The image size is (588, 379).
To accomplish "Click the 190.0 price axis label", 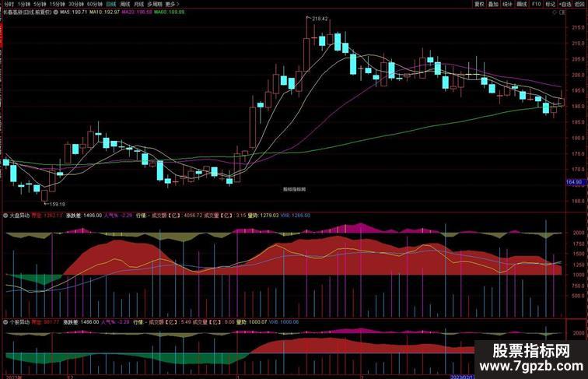I will 578,106.
